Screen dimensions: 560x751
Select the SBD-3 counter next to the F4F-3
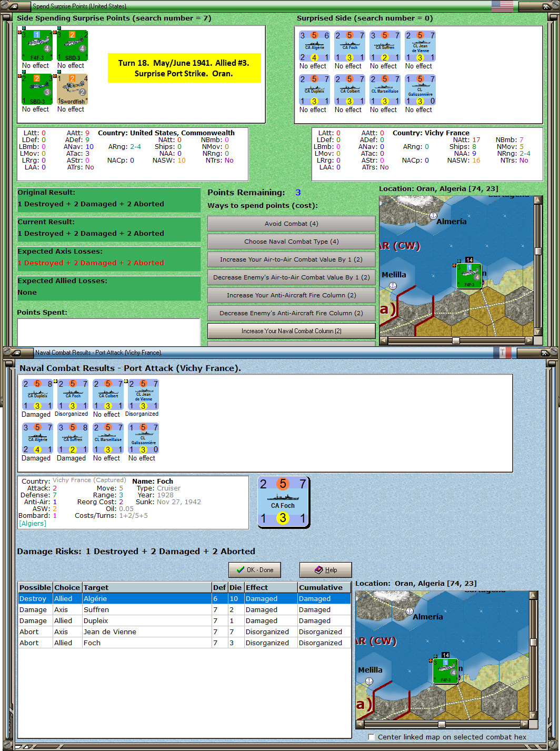(72, 46)
